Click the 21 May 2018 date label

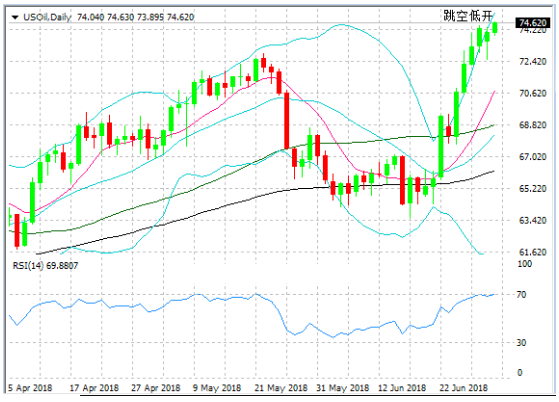(281, 388)
